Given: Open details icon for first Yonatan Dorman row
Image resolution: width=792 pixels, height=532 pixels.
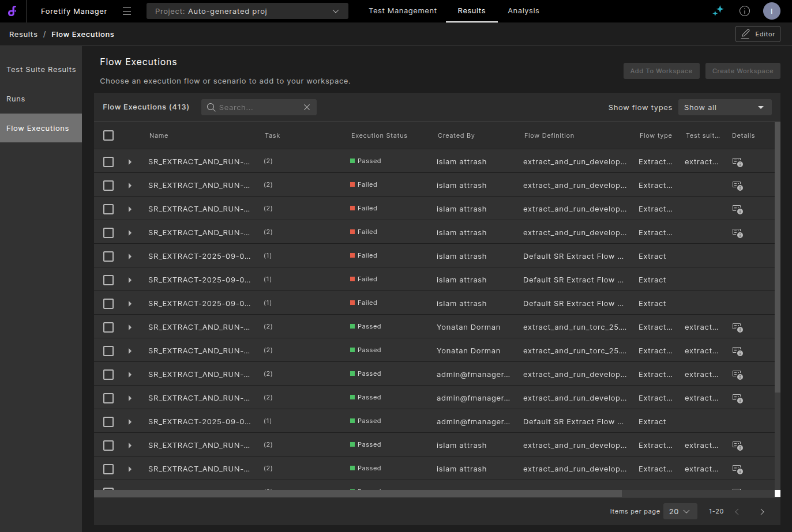Looking at the screenshot, I should [737, 327].
